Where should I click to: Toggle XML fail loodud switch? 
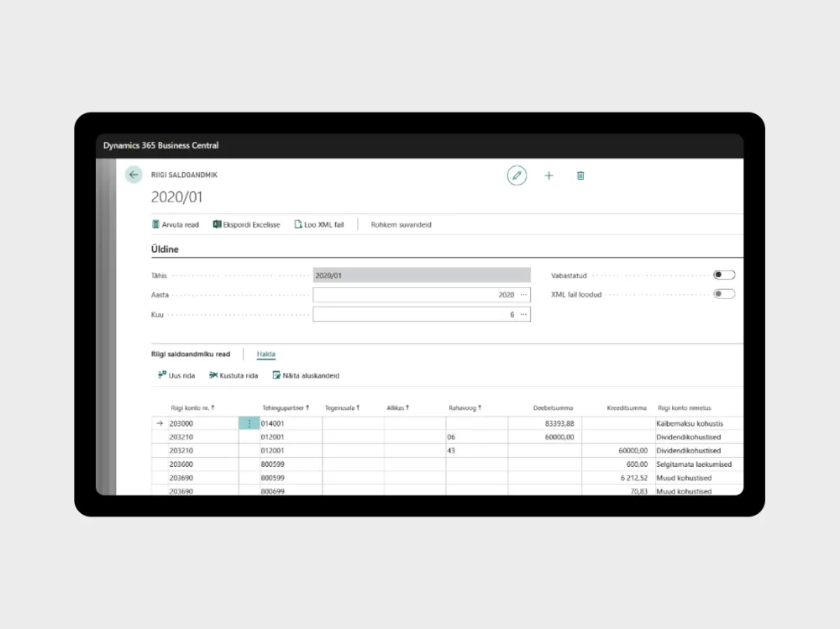point(724,294)
